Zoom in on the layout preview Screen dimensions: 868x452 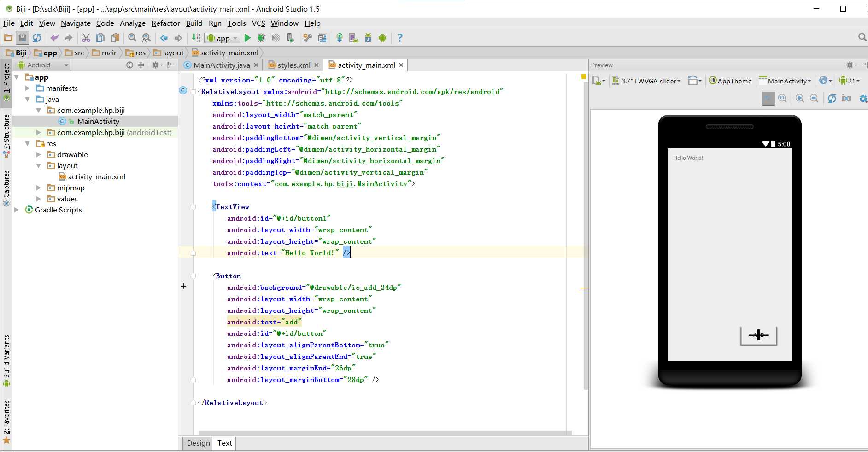(x=800, y=98)
